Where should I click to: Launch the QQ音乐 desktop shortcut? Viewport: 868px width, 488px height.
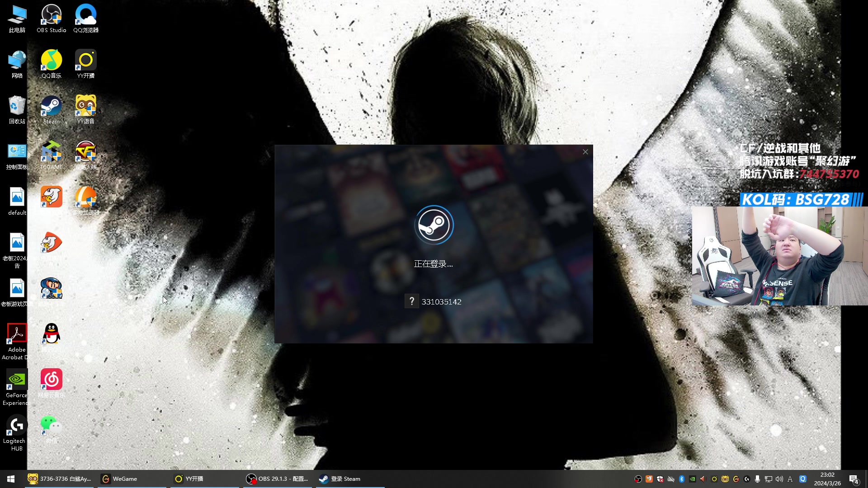click(x=52, y=65)
